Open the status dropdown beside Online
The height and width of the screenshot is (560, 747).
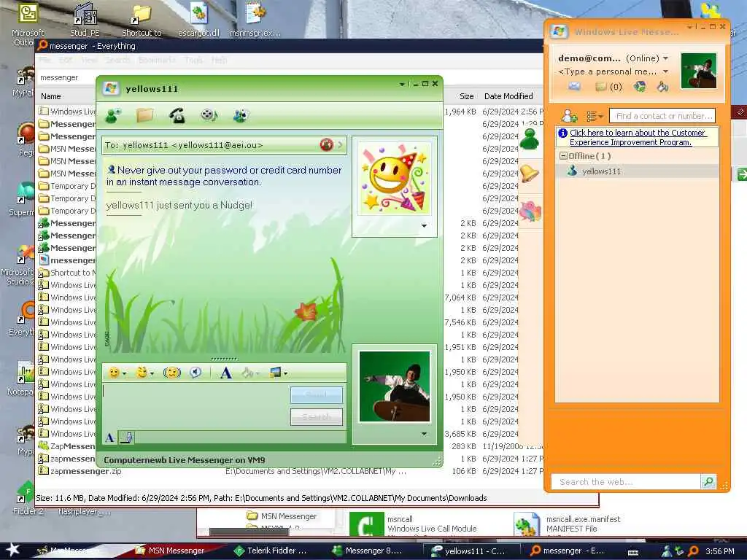665,58
